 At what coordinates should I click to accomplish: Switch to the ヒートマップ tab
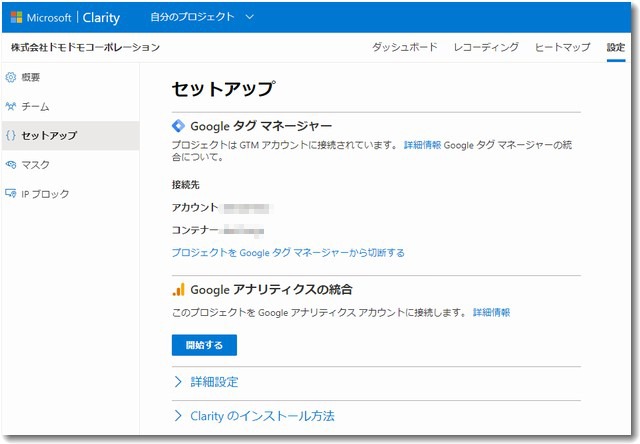562,47
